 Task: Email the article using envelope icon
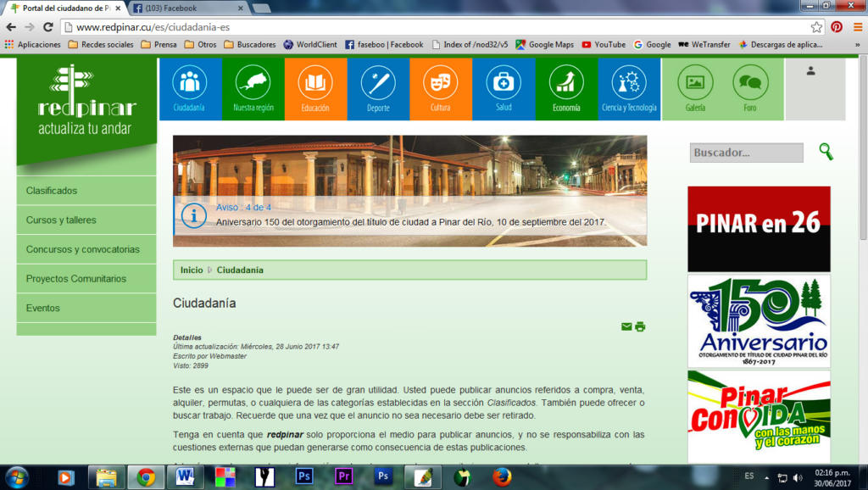coord(626,326)
